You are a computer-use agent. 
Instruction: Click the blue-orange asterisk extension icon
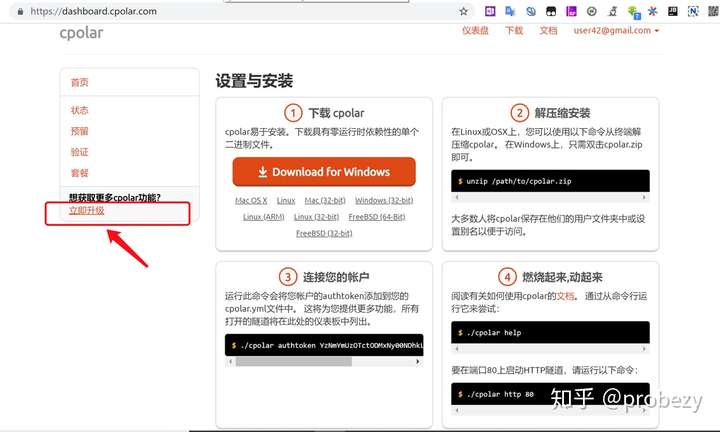pyautogui.click(x=652, y=11)
